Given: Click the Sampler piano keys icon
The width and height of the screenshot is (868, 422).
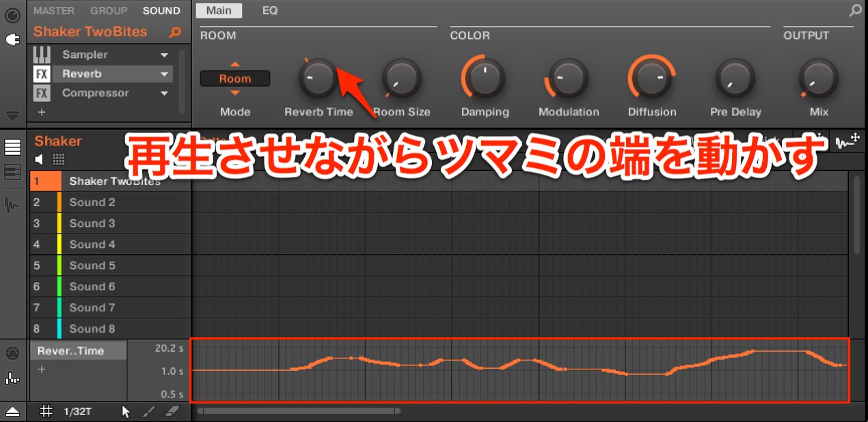Looking at the screenshot, I should (42, 55).
